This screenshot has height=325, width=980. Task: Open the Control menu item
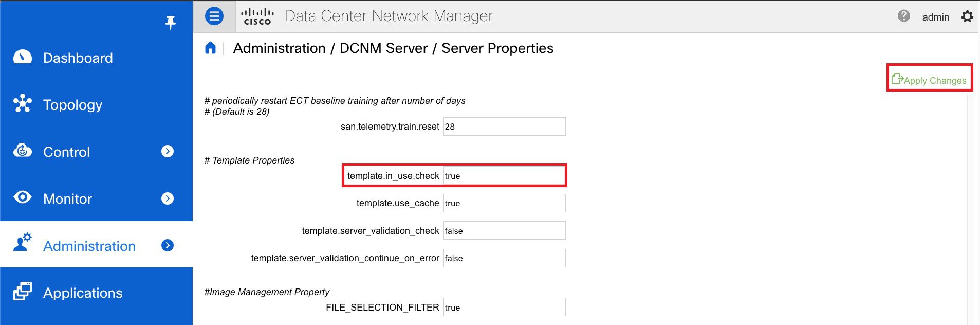coord(97,152)
